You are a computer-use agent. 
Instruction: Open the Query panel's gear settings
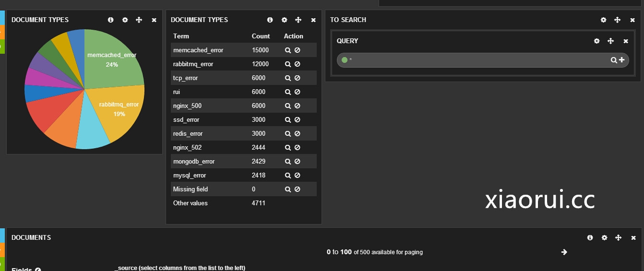pyautogui.click(x=596, y=41)
